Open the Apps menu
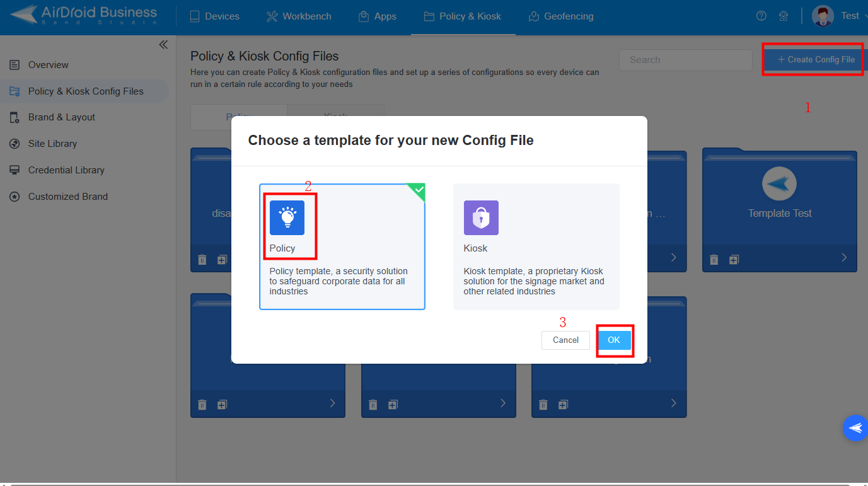This screenshot has height=486, width=868. tap(377, 16)
